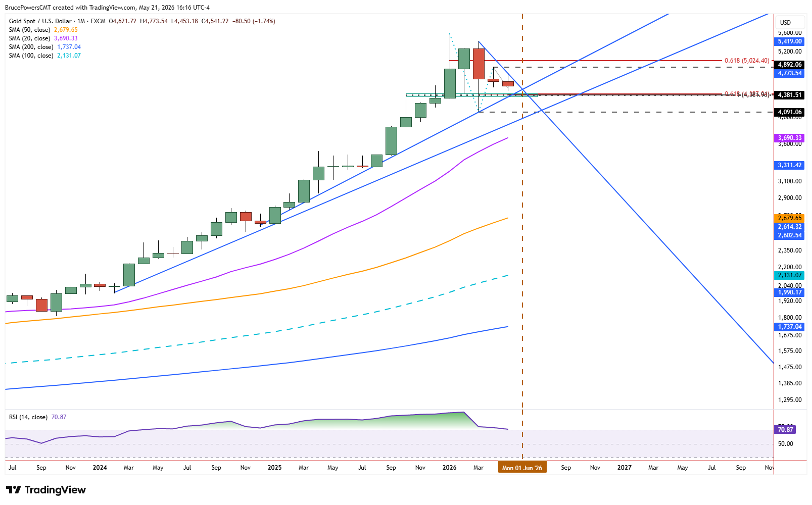Click the 4,892.06 price label

point(789,65)
